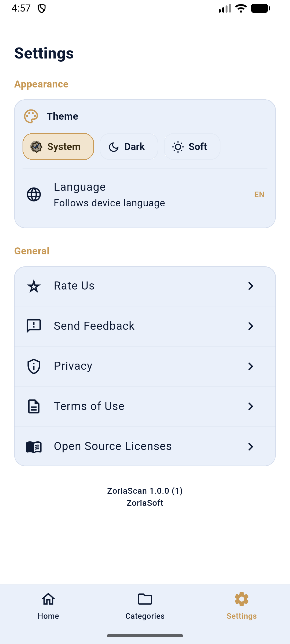This screenshot has width=290, height=644.
Task: Tap the Language globe icon
Action: tap(34, 195)
